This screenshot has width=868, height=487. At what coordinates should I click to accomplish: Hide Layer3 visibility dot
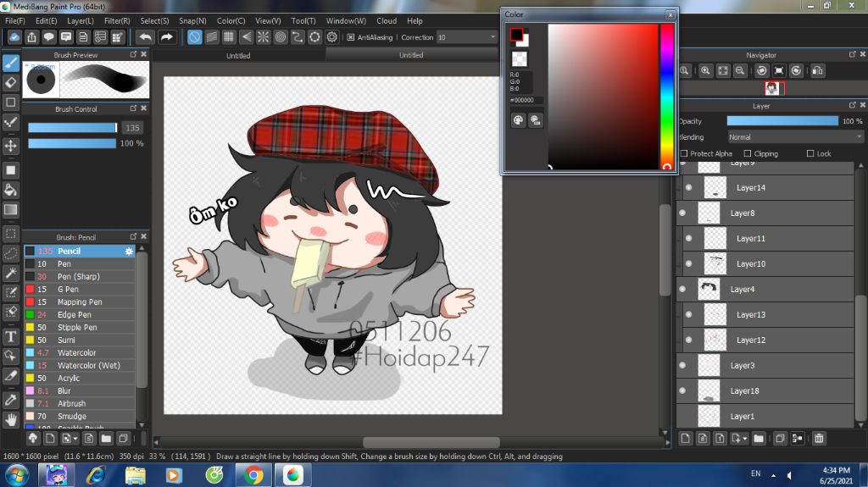pyautogui.click(x=682, y=365)
